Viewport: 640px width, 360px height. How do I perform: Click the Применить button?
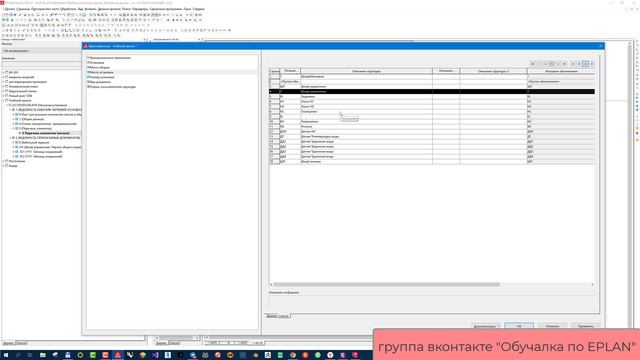pyautogui.click(x=585, y=326)
